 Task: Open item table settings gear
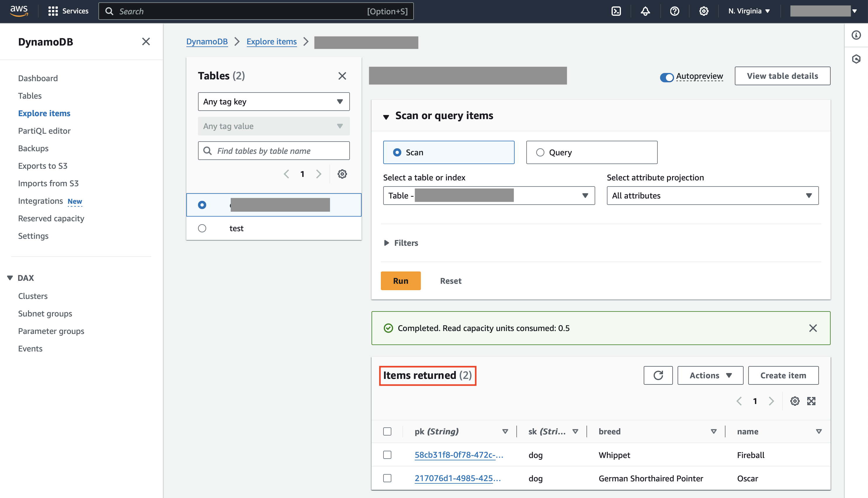(794, 401)
